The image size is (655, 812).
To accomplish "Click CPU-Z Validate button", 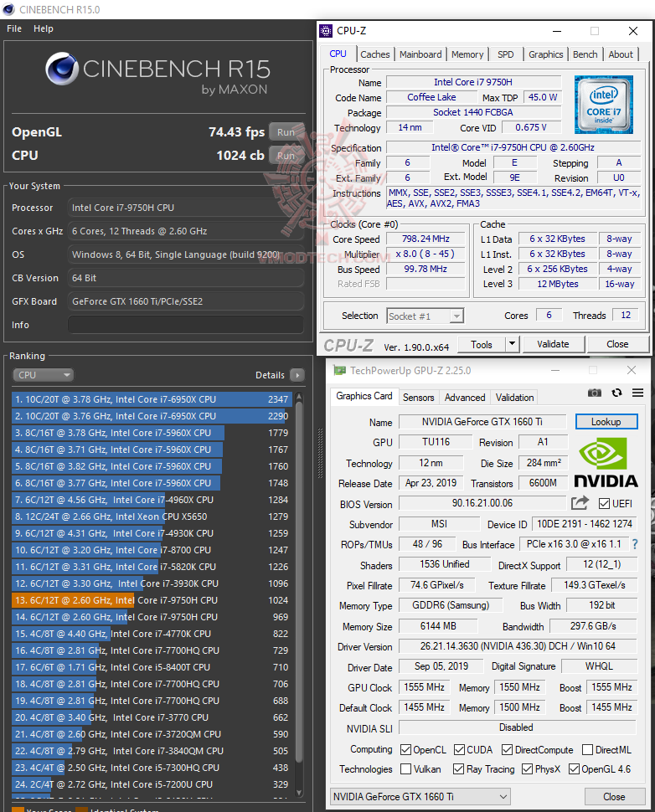I will 553,344.
